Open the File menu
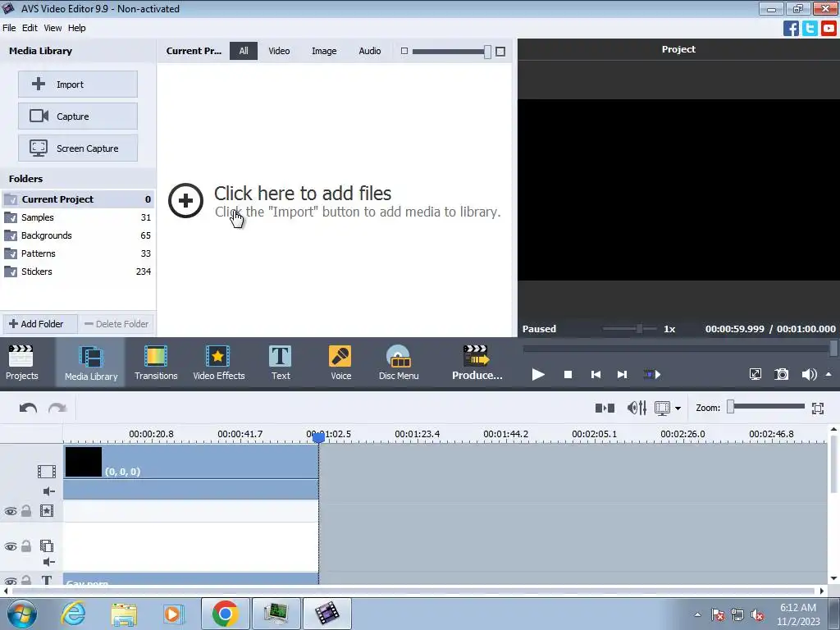 coord(9,28)
